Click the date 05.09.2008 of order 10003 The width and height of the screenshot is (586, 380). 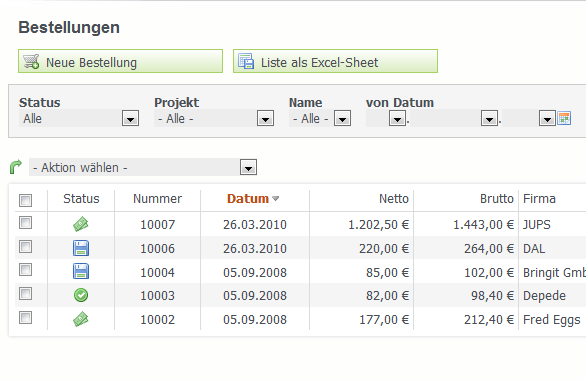(255, 296)
